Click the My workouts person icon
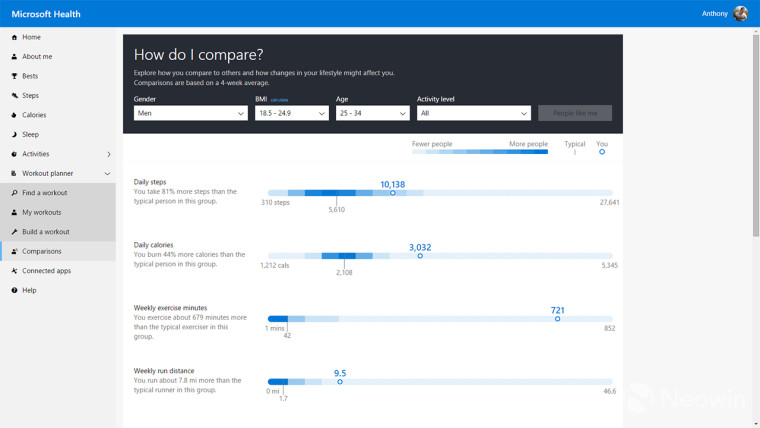 tap(14, 212)
